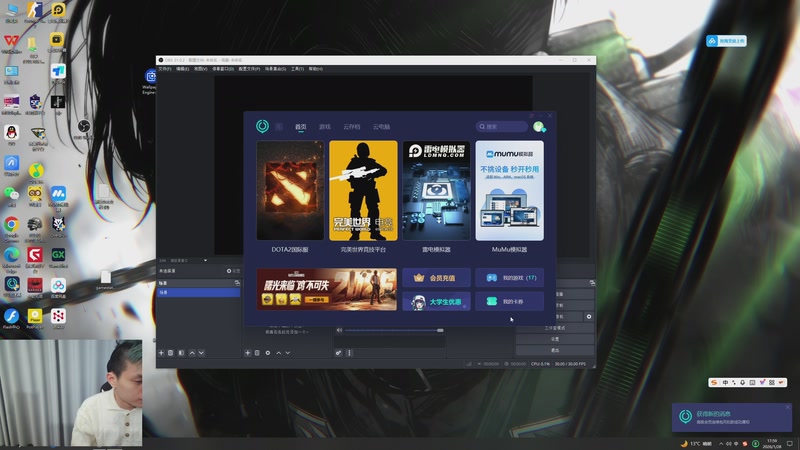Adjust the OBS audio mixer volume slider

pyautogui.click(x=394, y=330)
